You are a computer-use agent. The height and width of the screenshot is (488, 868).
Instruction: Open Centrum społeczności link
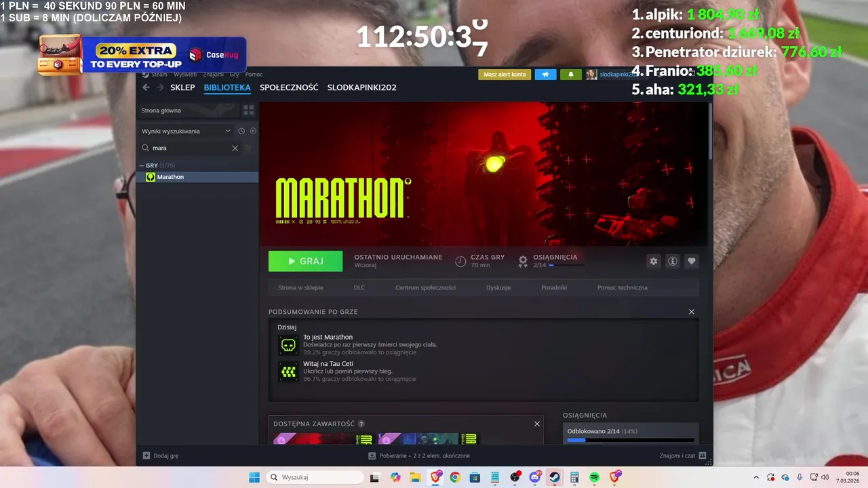[x=425, y=287]
